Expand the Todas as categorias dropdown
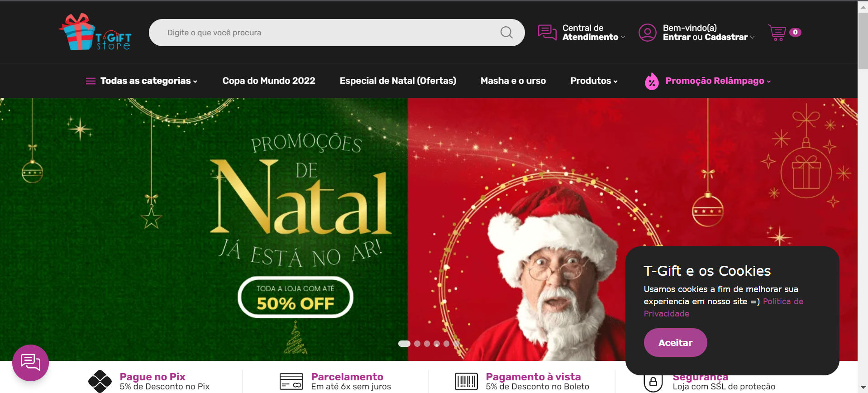 (142, 81)
